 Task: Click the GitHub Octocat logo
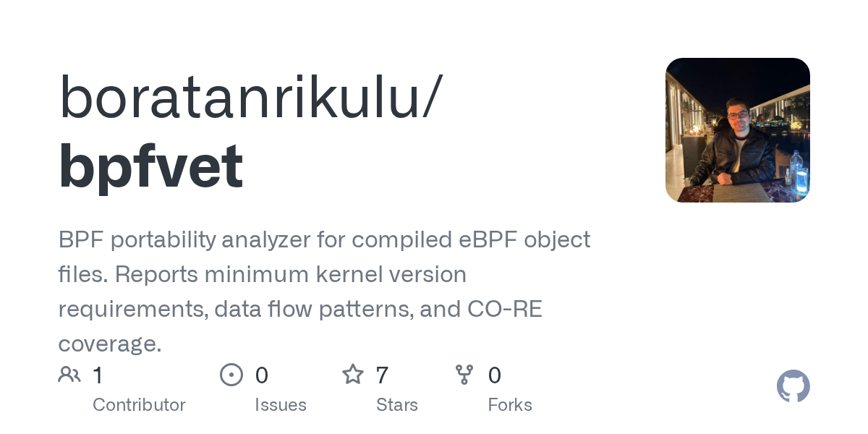793,387
